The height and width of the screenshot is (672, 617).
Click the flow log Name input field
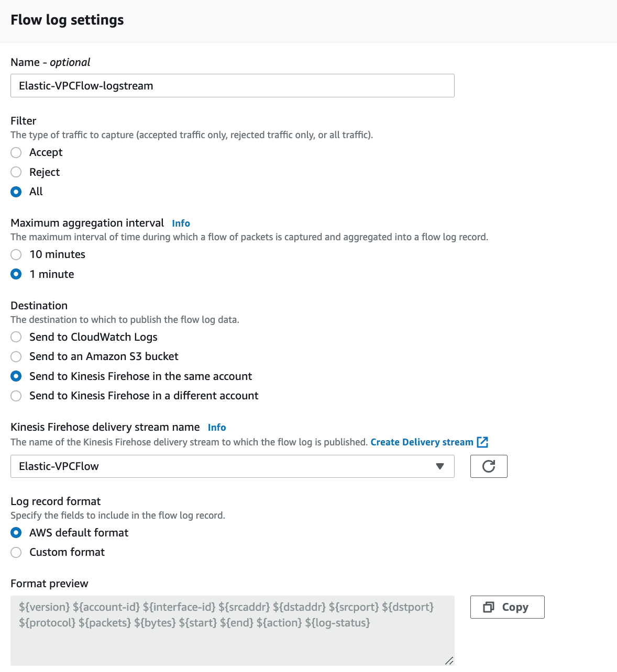[232, 86]
